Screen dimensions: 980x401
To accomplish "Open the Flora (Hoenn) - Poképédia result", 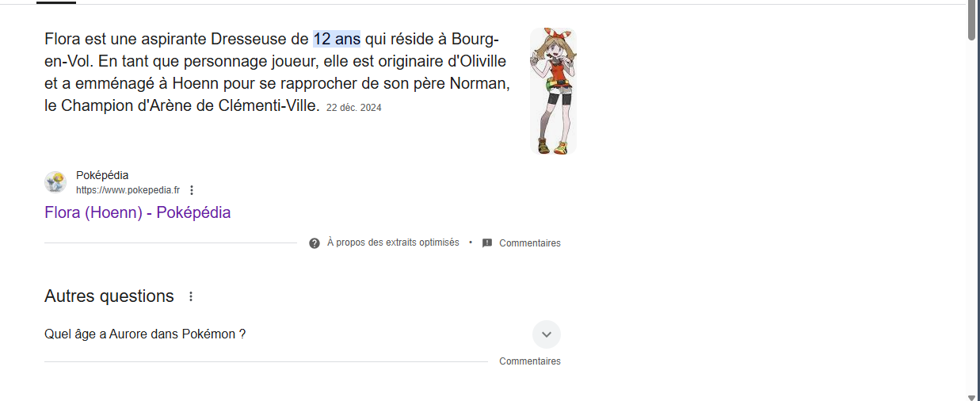I will 138,212.
